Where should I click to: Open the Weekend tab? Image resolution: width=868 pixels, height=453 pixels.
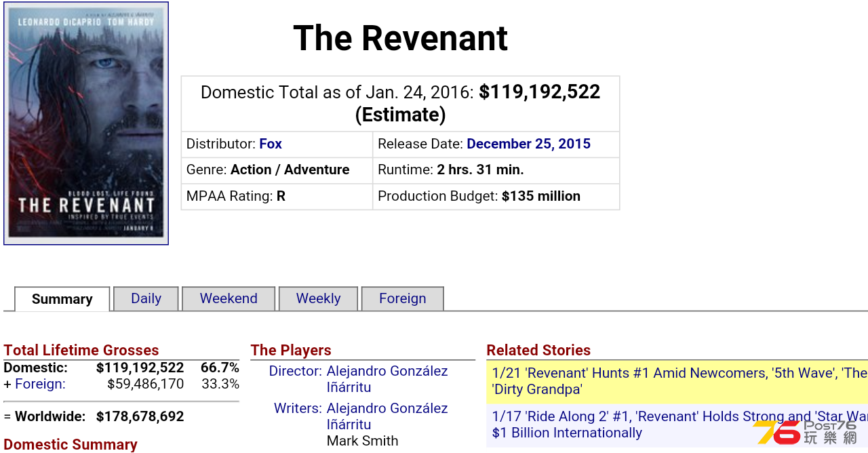[x=229, y=298]
